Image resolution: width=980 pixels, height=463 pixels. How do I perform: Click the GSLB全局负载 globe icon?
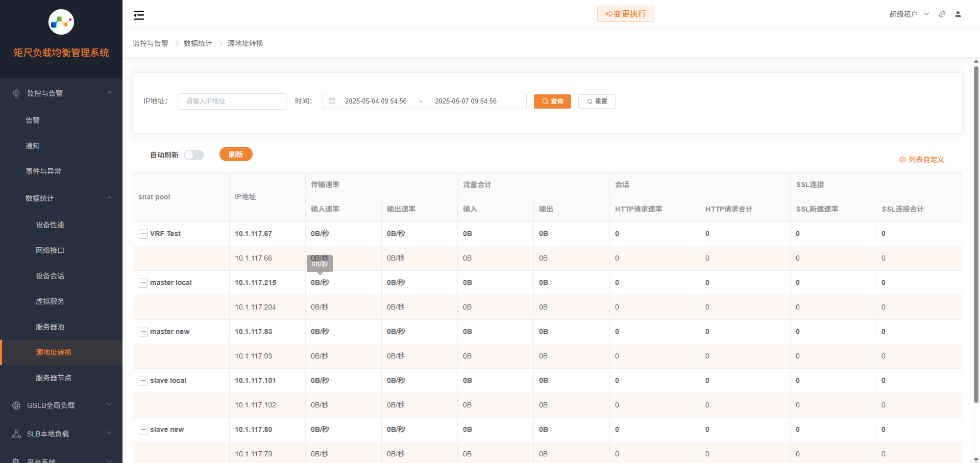point(16,405)
